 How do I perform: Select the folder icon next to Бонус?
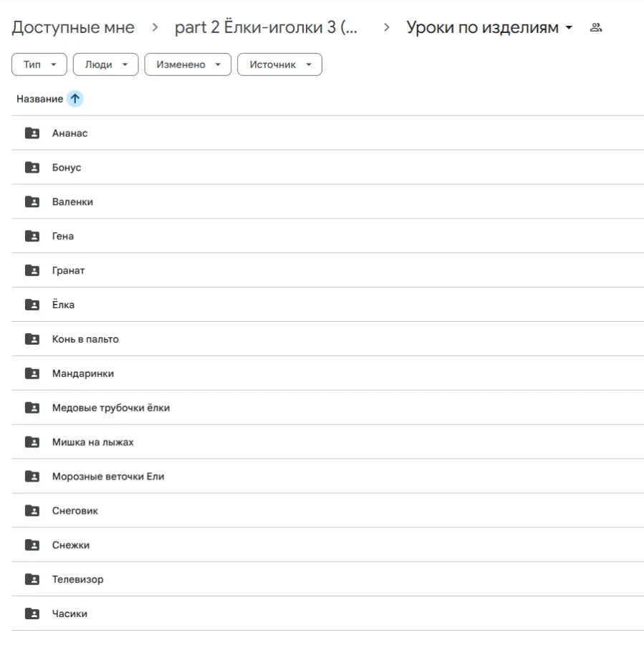[32, 167]
